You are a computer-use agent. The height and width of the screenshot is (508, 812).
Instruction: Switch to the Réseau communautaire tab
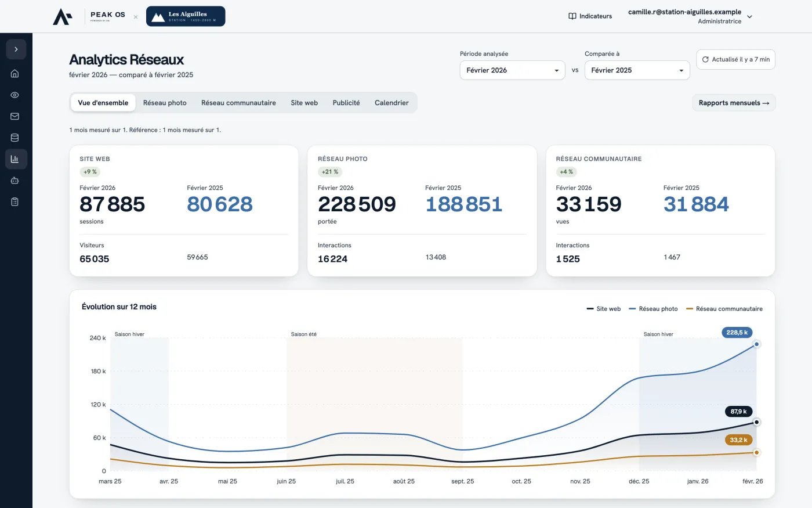tap(238, 103)
